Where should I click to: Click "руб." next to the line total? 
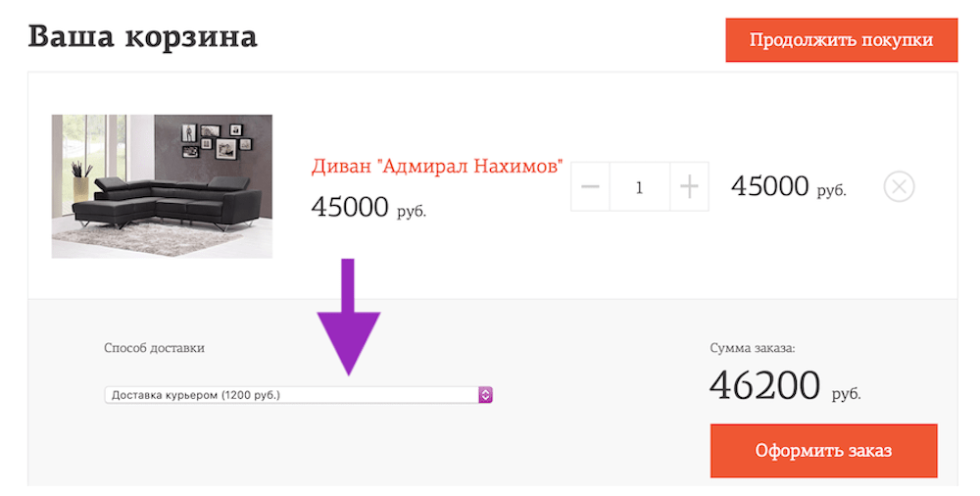point(831,191)
